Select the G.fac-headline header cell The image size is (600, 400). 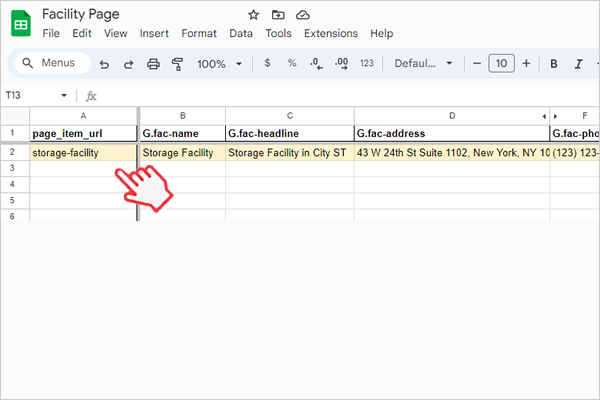pos(290,133)
